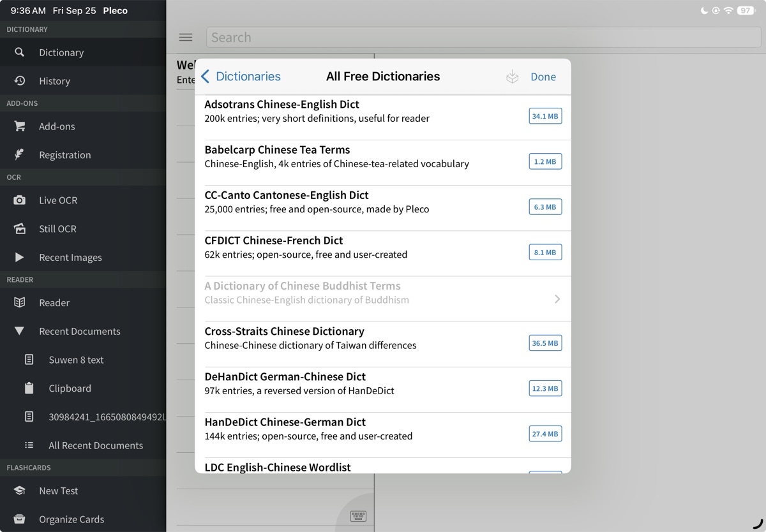Select CFDICT Chinese-French Dict row
This screenshot has width=766, height=532.
click(x=383, y=253)
